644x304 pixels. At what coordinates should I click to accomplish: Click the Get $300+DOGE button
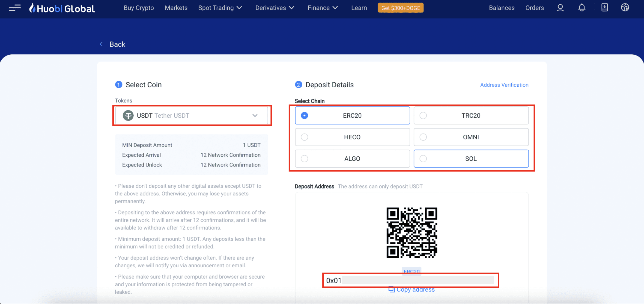pos(400,8)
